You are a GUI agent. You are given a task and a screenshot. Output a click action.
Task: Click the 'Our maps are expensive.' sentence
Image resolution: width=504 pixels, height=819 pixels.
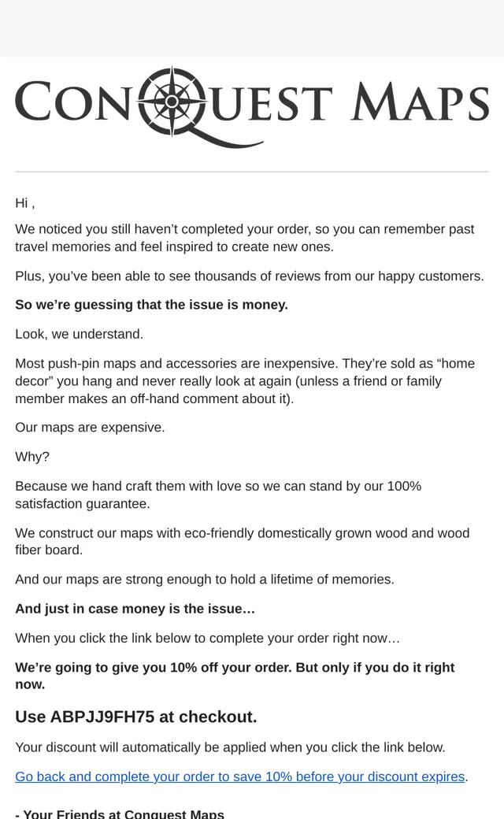click(x=90, y=428)
